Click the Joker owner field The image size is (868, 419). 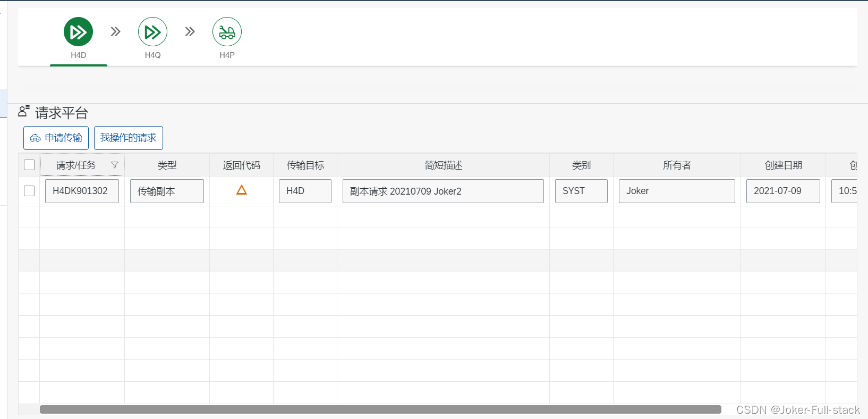click(x=677, y=191)
